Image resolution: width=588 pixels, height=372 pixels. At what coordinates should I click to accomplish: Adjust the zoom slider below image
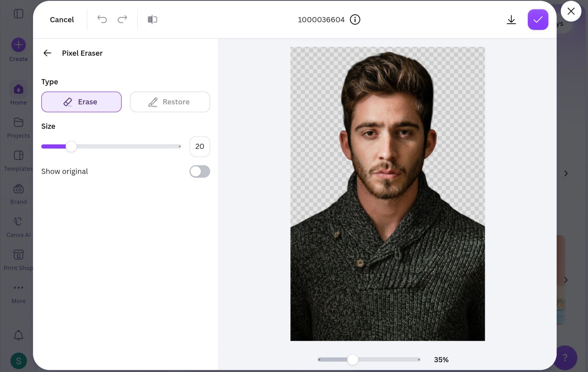coord(352,359)
